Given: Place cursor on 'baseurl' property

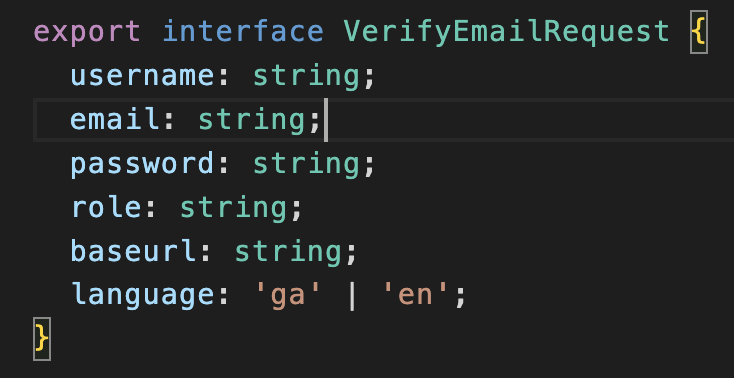Looking at the screenshot, I should tap(133, 251).
